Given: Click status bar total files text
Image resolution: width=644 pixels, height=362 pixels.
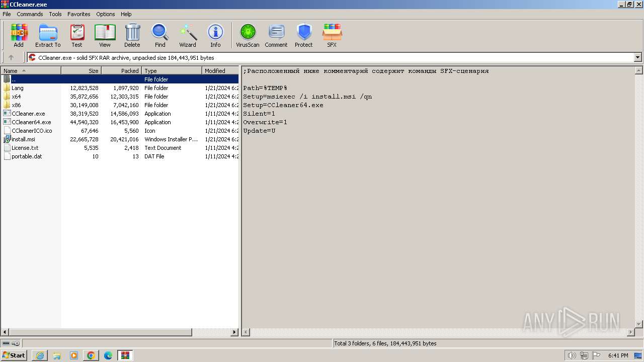Looking at the screenshot, I should 385,343.
